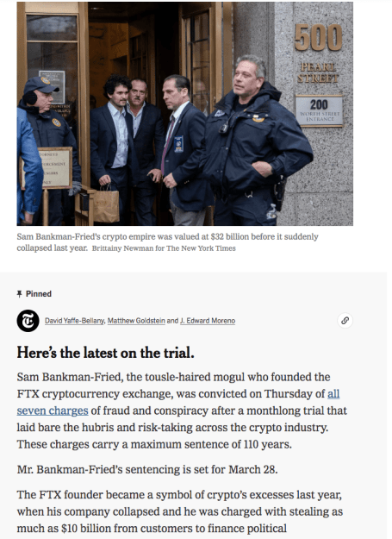Click the word "and" between author names

click(172, 321)
